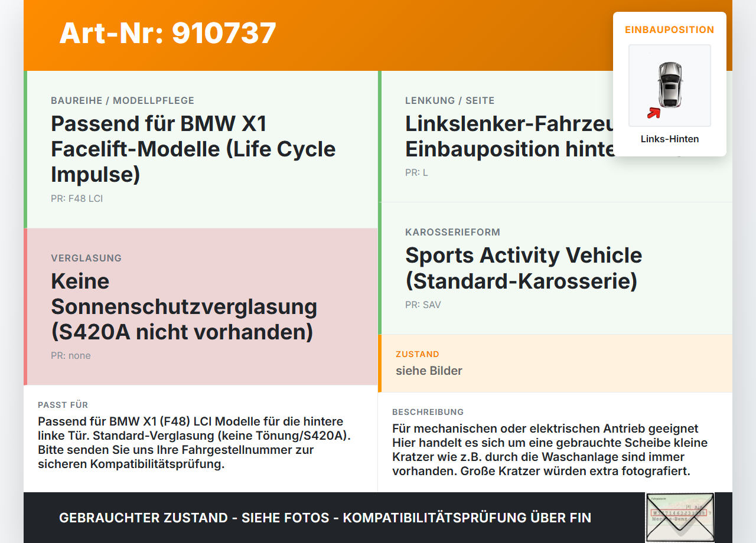
Task: Select the PR: L text
Action: click(x=416, y=173)
